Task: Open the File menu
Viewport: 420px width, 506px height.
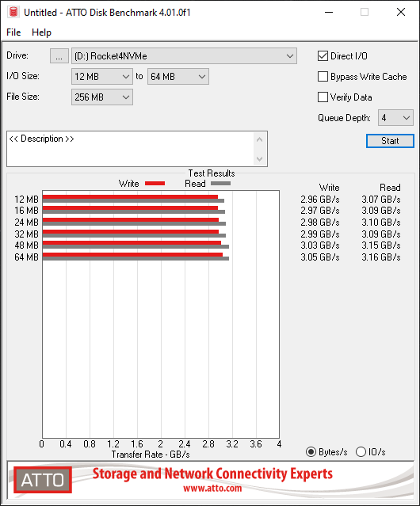Action: coord(13,32)
